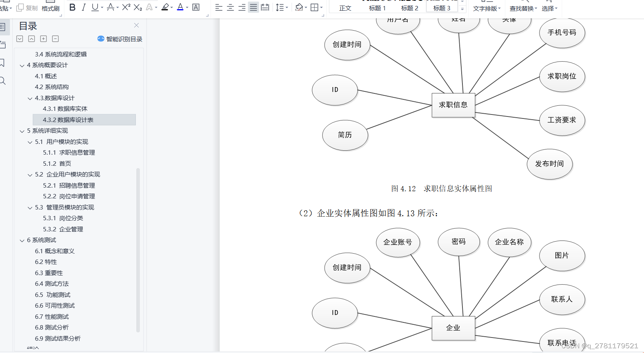The image size is (644, 353).
Task: Open text effects tool
Action: (149, 7)
